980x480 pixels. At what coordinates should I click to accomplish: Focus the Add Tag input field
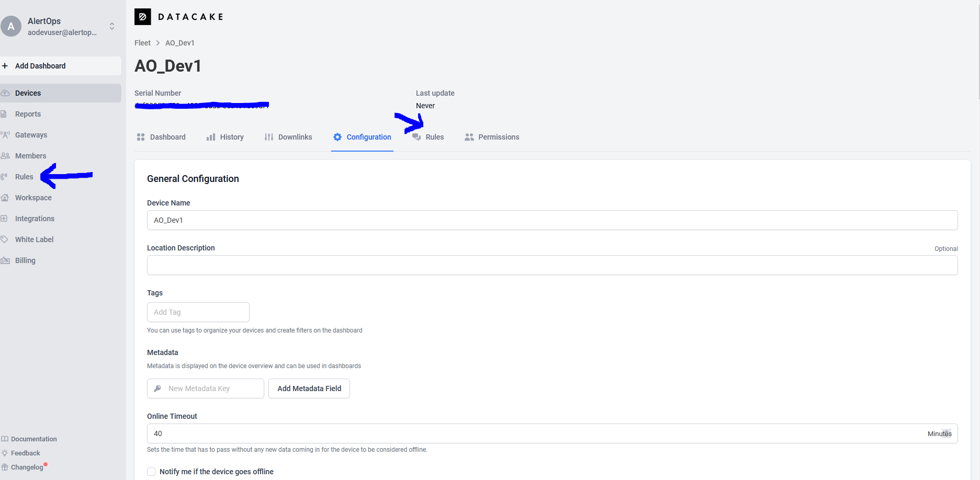(x=198, y=312)
